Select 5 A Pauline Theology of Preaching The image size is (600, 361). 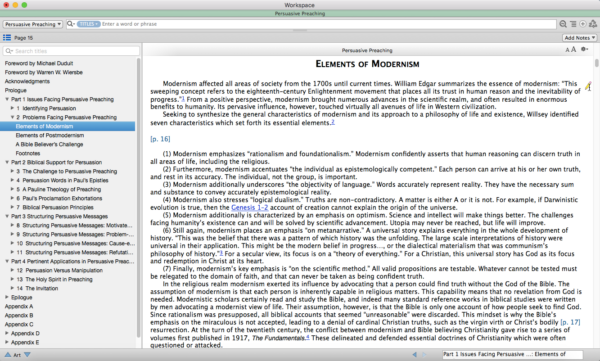coord(59,189)
